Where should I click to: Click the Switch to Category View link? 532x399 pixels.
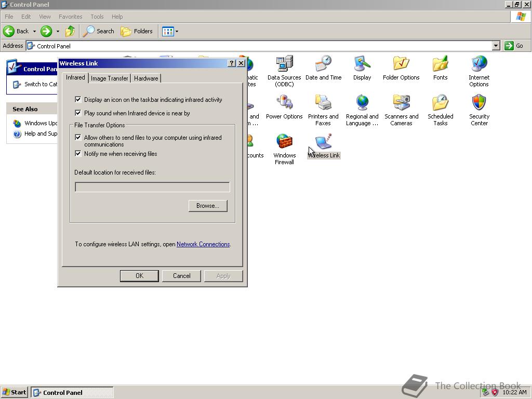pyautogui.click(x=41, y=84)
